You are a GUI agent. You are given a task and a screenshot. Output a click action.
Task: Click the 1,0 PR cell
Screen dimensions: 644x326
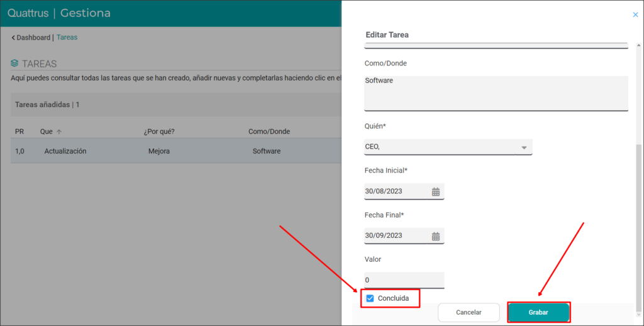(19, 151)
